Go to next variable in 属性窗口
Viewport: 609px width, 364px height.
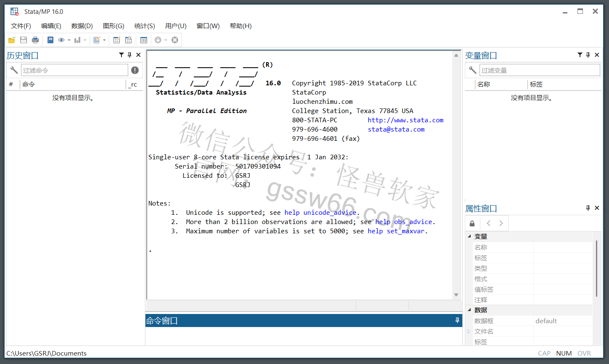(x=501, y=223)
